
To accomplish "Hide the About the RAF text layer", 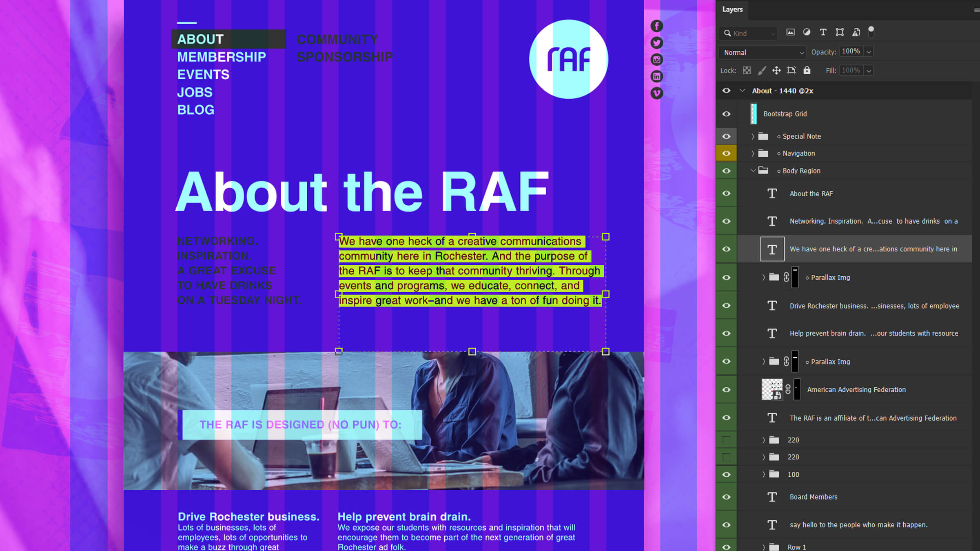I will pyautogui.click(x=726, y=193).
